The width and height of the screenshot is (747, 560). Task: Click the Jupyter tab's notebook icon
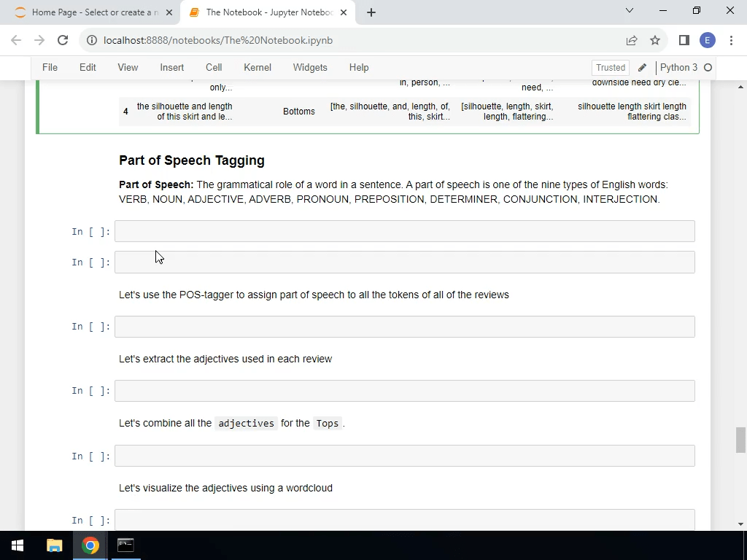click(x=194, y=12)
